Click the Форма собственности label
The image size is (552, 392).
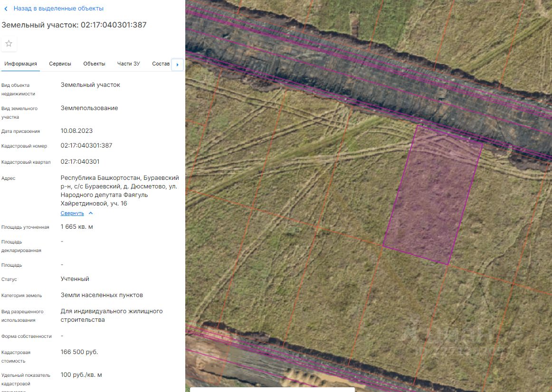click(x=27, y=336)
